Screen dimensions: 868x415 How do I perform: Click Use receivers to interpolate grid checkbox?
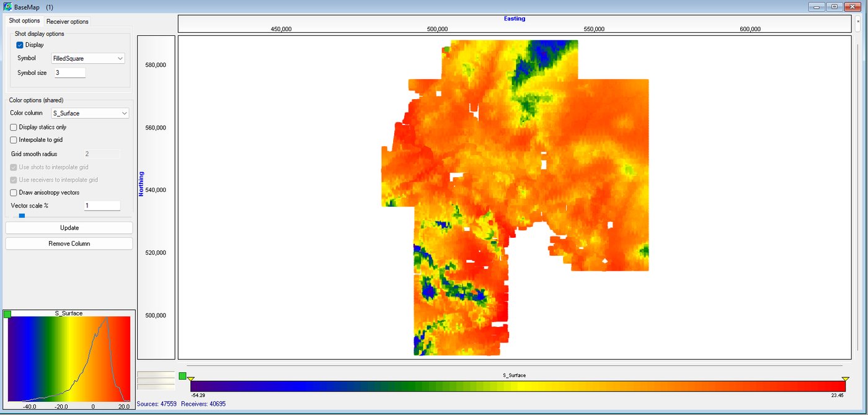click(14, 180)
